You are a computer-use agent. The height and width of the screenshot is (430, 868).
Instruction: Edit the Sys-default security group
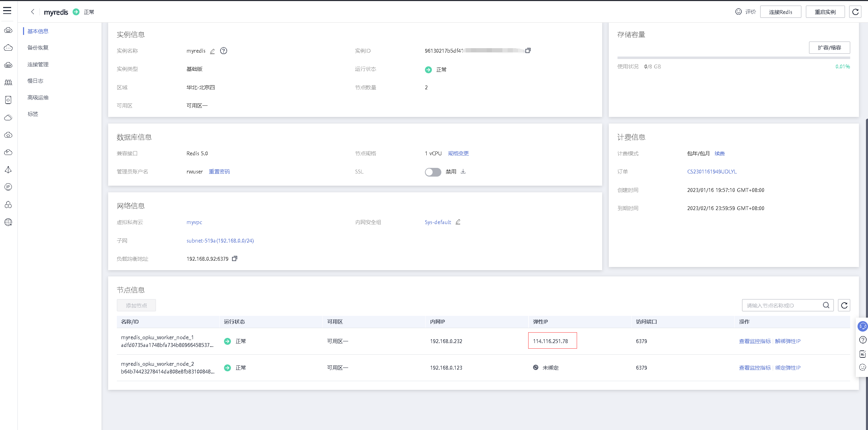coord(458,222)
